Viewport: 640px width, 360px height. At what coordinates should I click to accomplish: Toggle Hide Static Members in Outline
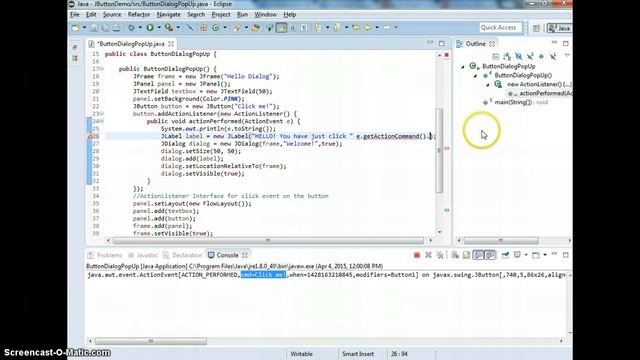click(x=530, y=56)
